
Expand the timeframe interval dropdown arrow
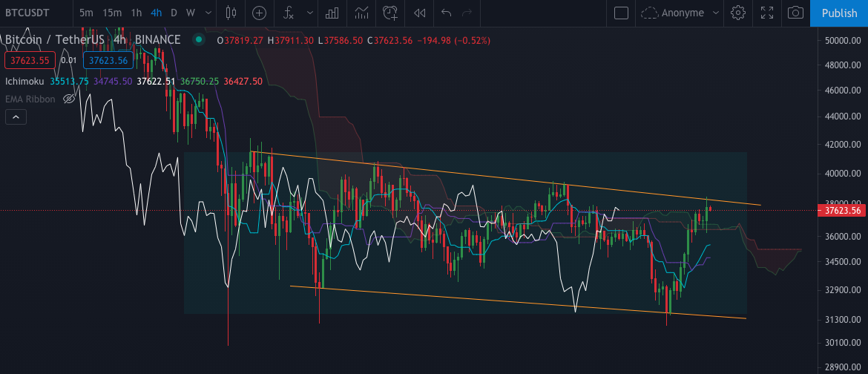point(208,13)
